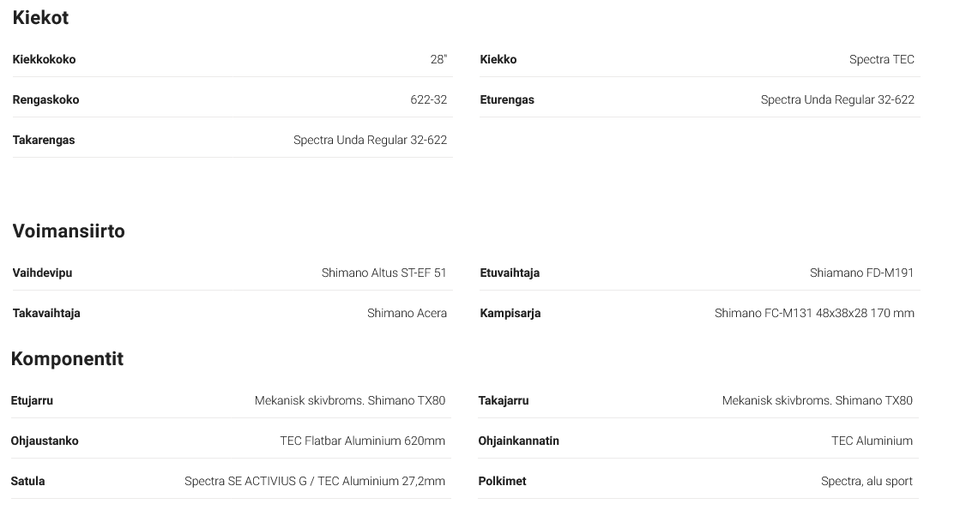960x516 pixels.
Task: Click the Shiamano FD-M191 front derailleur value
Action: [861, 273]
